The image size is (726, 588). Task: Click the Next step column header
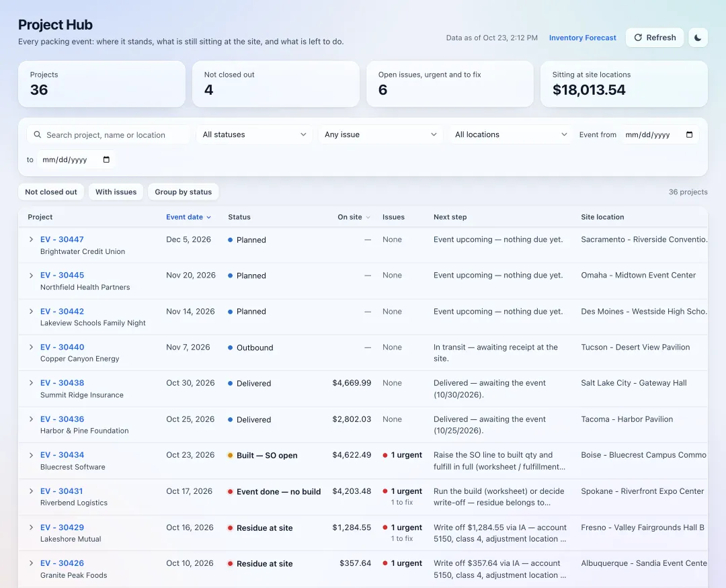click(x=450, y=217)
